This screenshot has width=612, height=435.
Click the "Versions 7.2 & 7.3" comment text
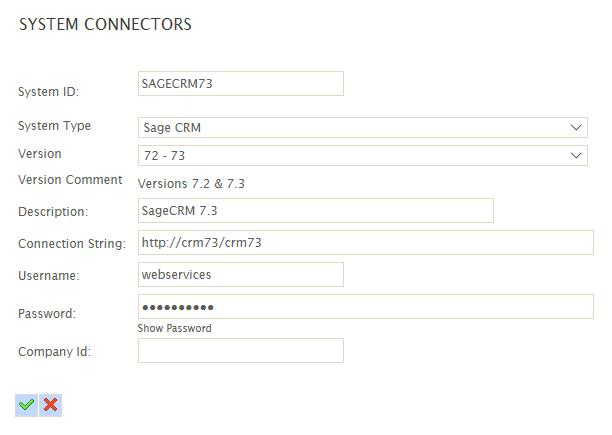191,183
